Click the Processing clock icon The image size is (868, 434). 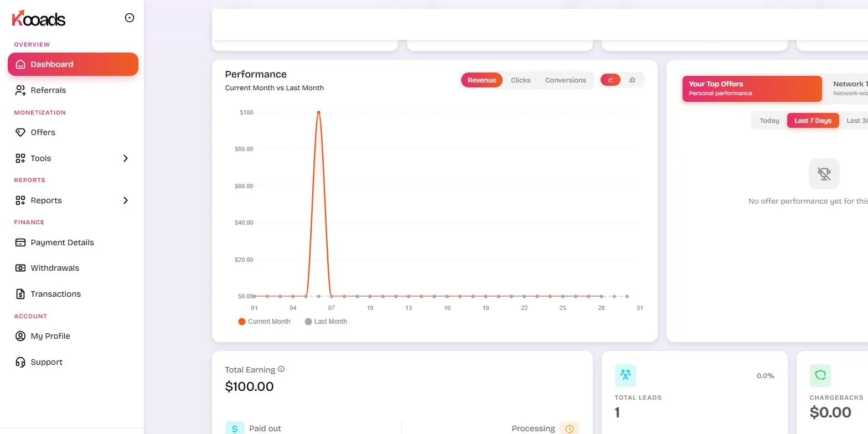click(569, 428)
